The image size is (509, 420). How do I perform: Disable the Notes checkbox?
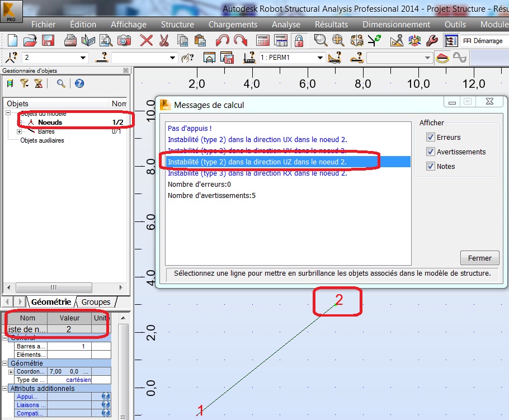tap(430, 166)
